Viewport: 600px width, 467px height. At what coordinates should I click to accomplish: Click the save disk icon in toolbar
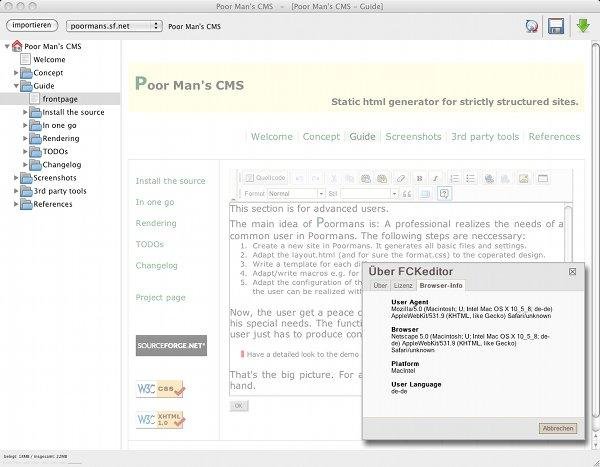tap(556, 25)
